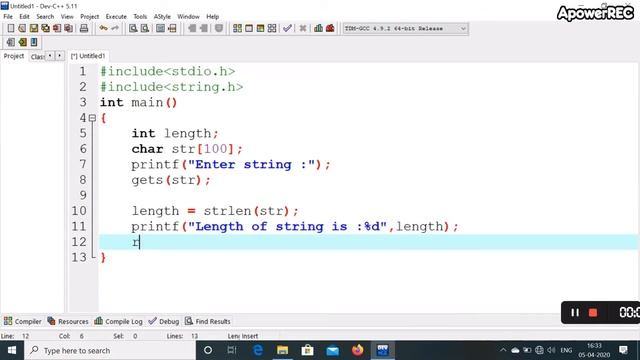The width and height of the screenshot is (640, 360).
Task: Open the Find Results bottom tab
Action: (208, 321)
